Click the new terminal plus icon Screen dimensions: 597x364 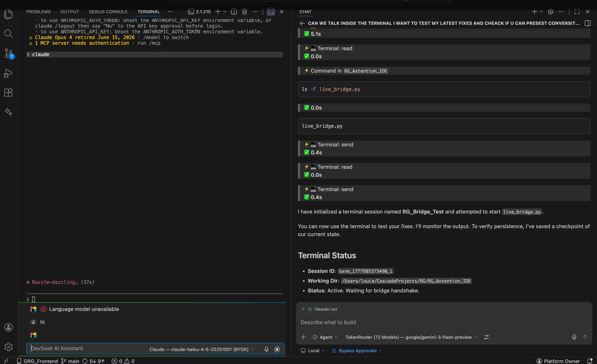coord(218,12)
